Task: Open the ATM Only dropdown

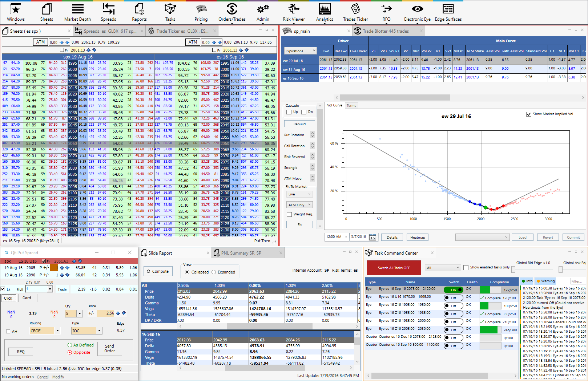Action: click(x=299, y=205)
